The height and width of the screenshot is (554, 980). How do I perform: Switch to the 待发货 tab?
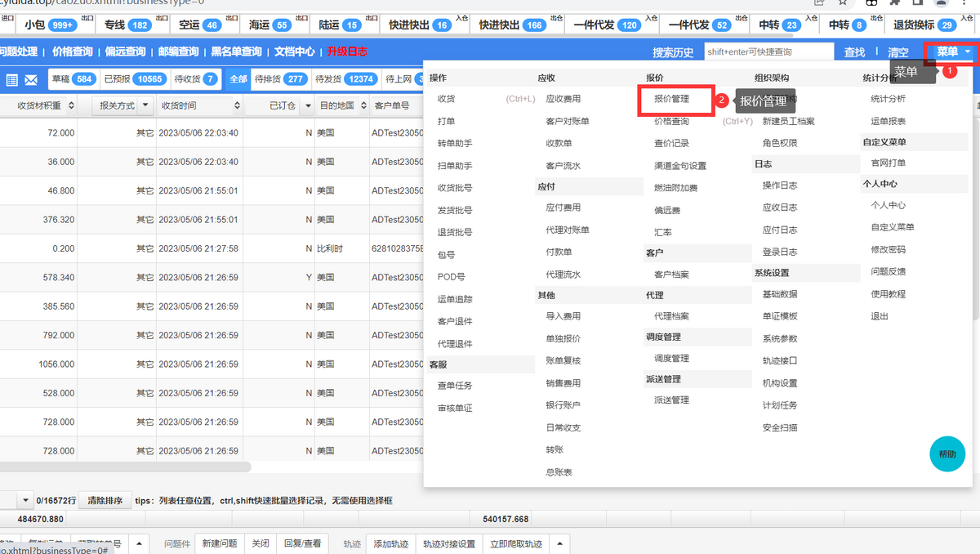pos(346,79)
